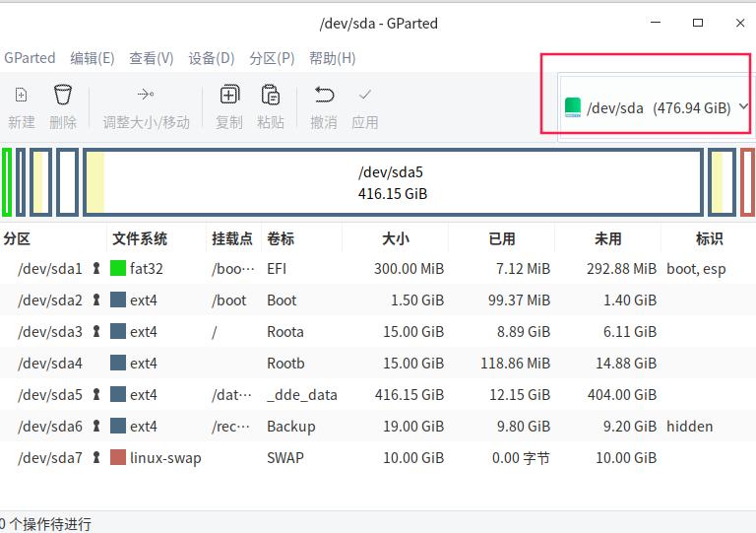Click the boot, esp flags cell
756x533 pixels.
tap(696, 269)
